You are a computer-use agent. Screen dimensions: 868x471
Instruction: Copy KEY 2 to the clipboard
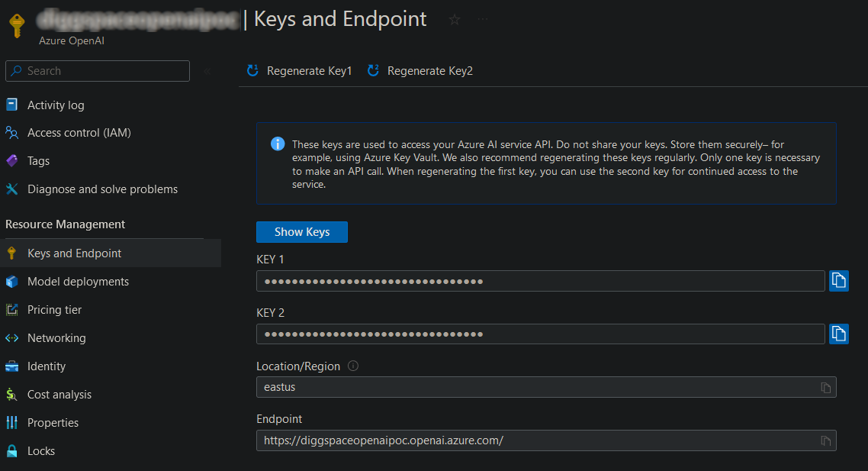[839, 334]
